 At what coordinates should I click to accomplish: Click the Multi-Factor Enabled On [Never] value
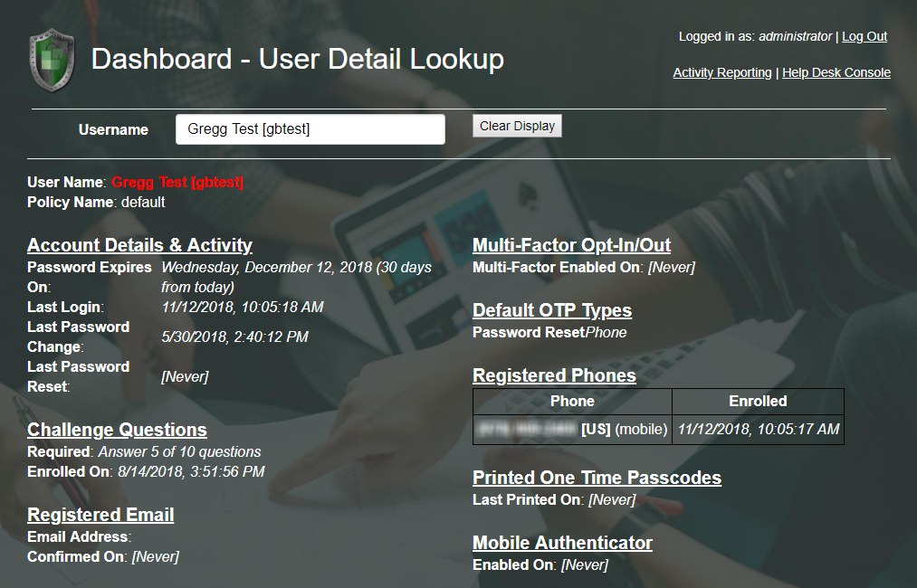[672, 267]
